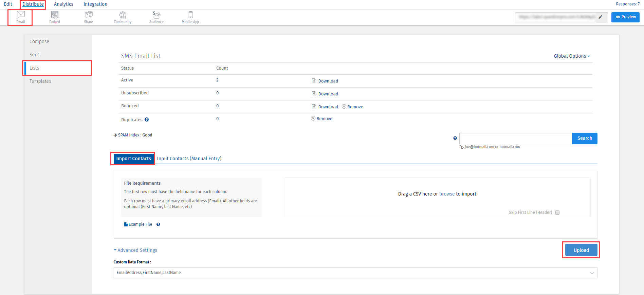Click the pencil edit icon beside survey URL
This screenshot has height=295, width=644.
[601, 17]
